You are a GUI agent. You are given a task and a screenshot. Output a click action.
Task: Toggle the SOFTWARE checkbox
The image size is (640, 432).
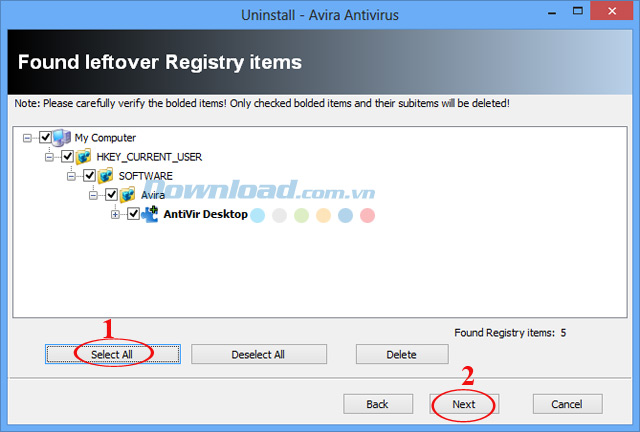click(x=89, y=176)
